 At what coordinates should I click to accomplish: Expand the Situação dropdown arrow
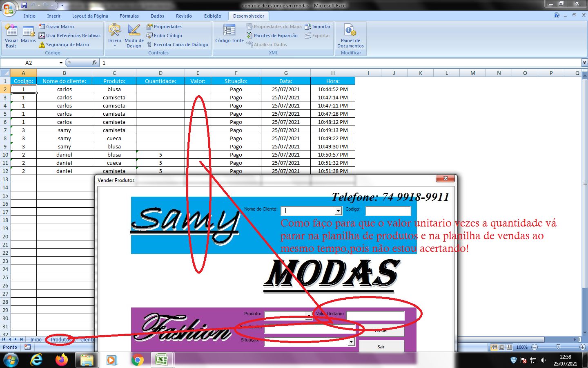point(351,342)
